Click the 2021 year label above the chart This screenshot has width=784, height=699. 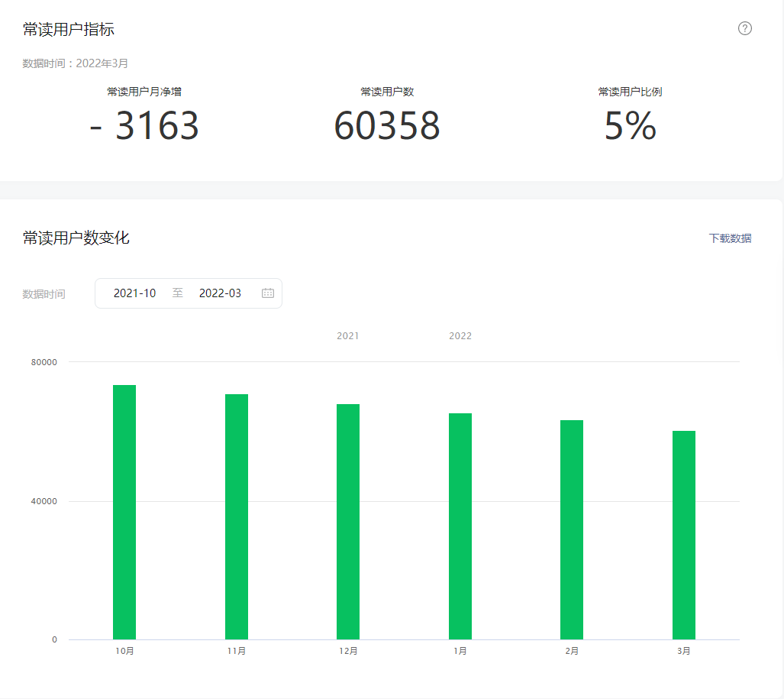(x=347, y=336)
